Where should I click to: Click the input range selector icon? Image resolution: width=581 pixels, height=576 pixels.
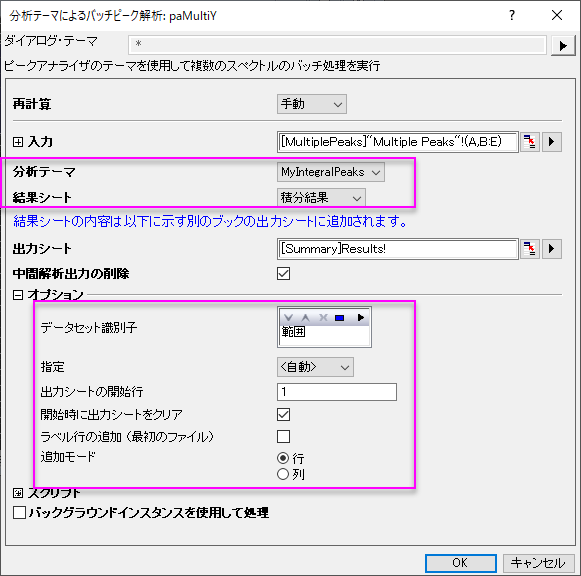pos(530,142)
